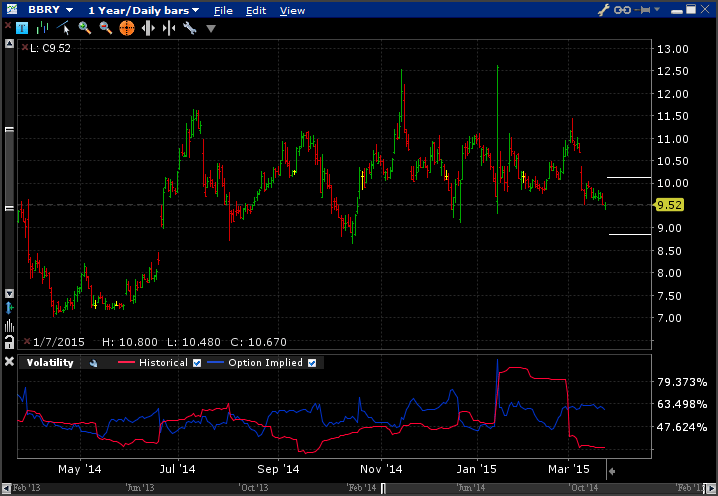Click the Nov '14 time axis label
This screenshot has height=496, width=718.
point(381,469)
